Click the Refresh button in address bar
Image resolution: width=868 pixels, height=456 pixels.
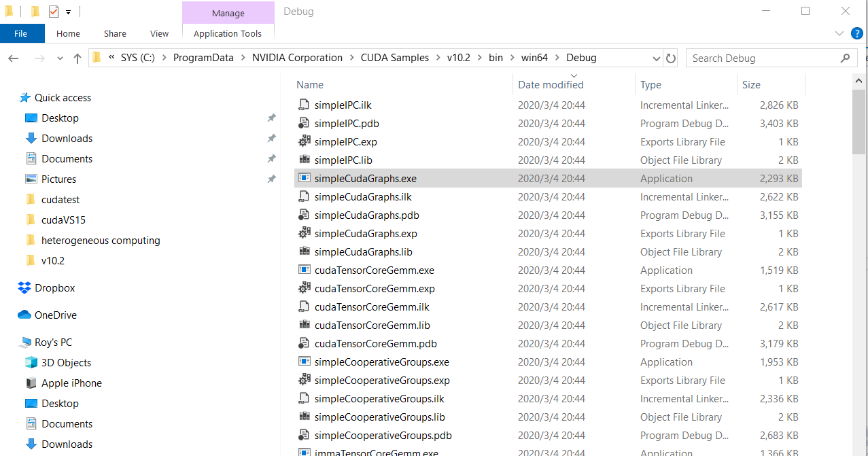(671, 58)
